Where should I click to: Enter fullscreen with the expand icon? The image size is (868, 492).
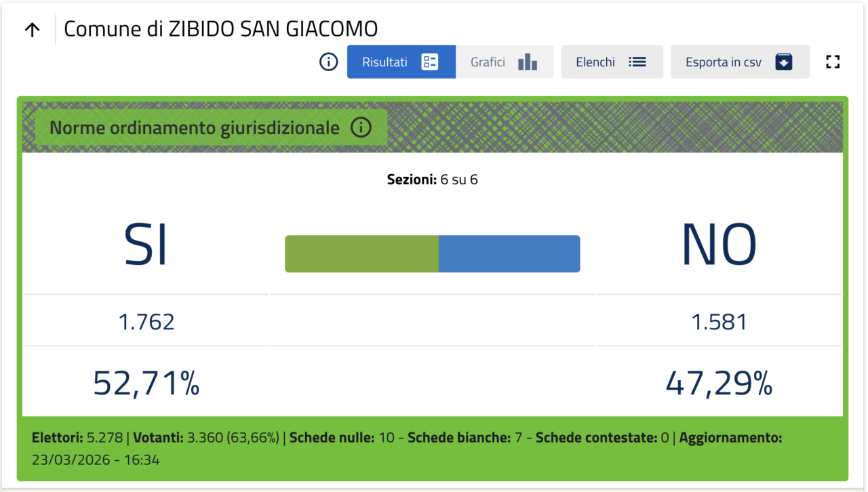tap(833, 62)
